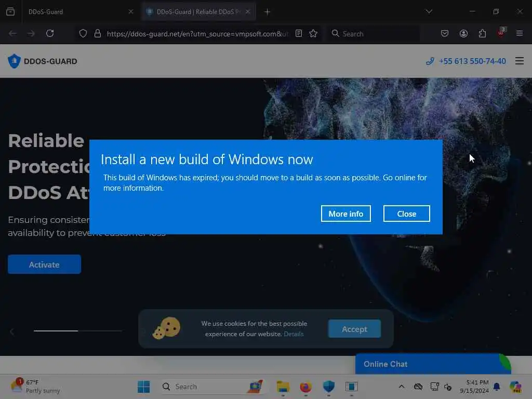
Task: Bookmark this page with the star
Action: 313,33
